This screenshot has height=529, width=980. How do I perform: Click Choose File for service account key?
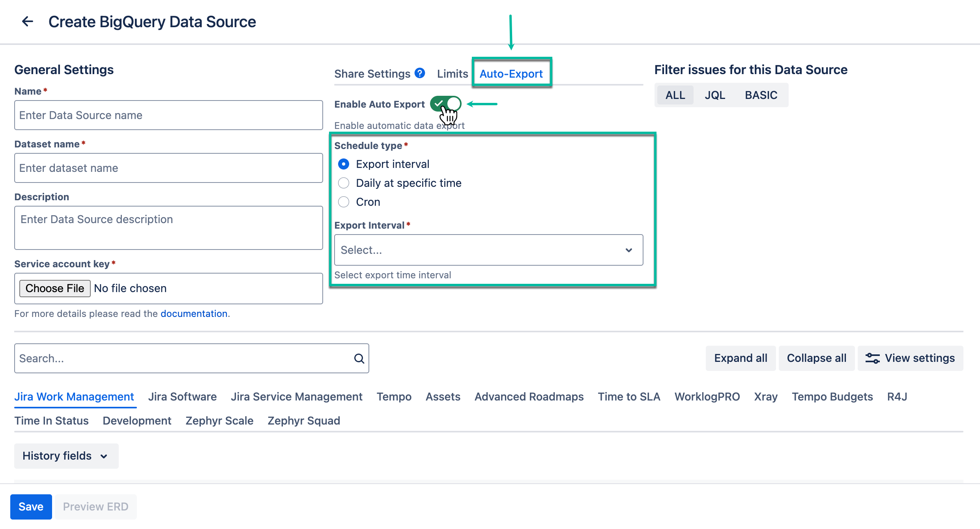click(54, 288)
